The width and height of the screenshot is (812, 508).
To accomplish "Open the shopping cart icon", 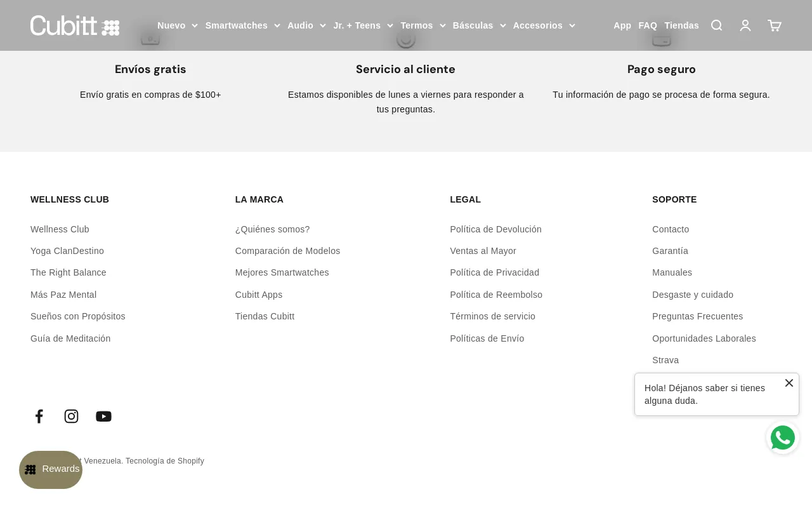I will 774,25.
